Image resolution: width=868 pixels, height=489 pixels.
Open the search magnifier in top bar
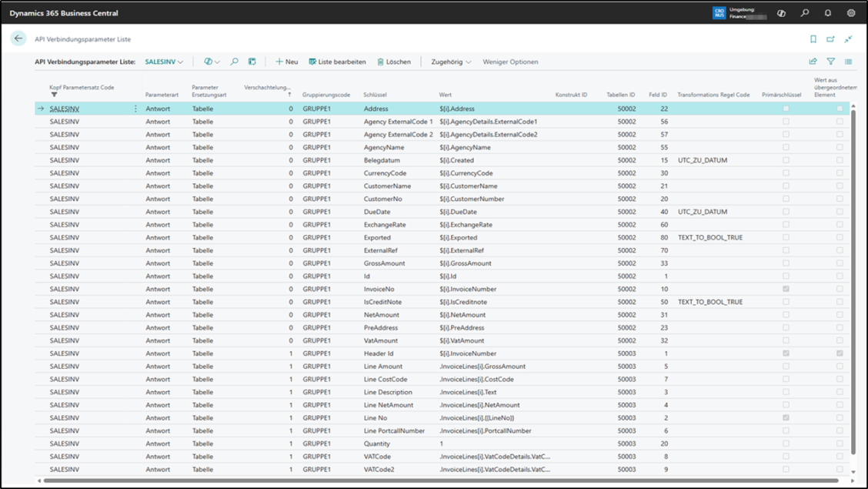804,13
